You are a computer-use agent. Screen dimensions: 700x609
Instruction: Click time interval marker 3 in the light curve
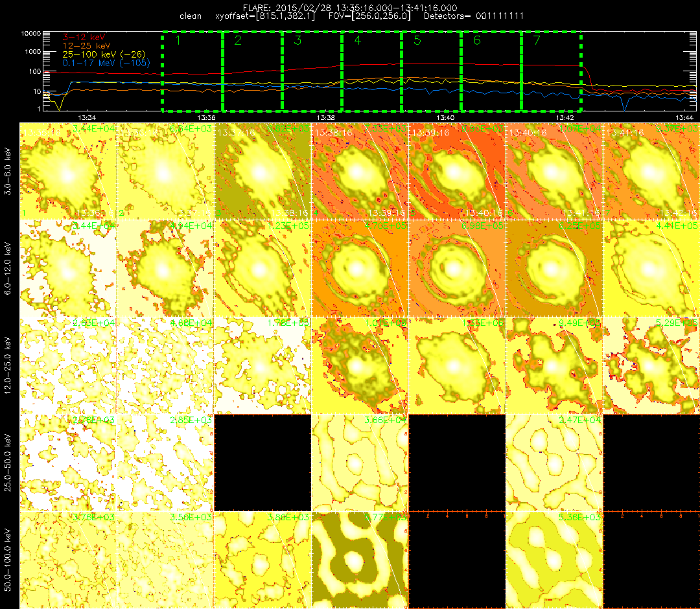pyautogui.click(x=297, y=40)
